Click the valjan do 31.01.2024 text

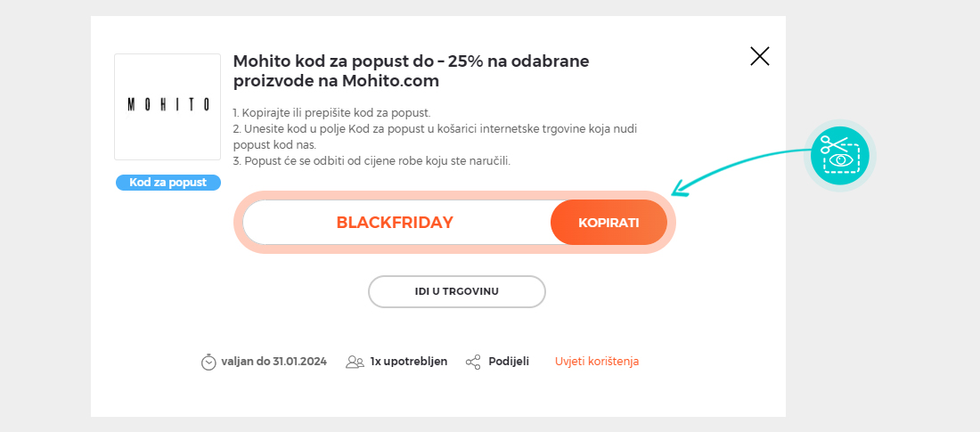coord(274,362)
